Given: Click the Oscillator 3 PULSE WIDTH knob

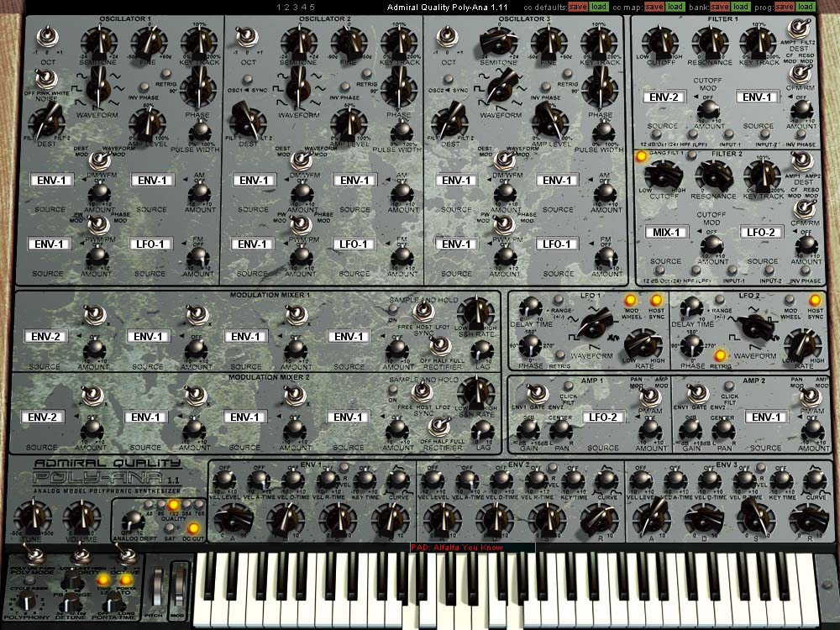Looking at the screenshot, I should coord(603,132).
